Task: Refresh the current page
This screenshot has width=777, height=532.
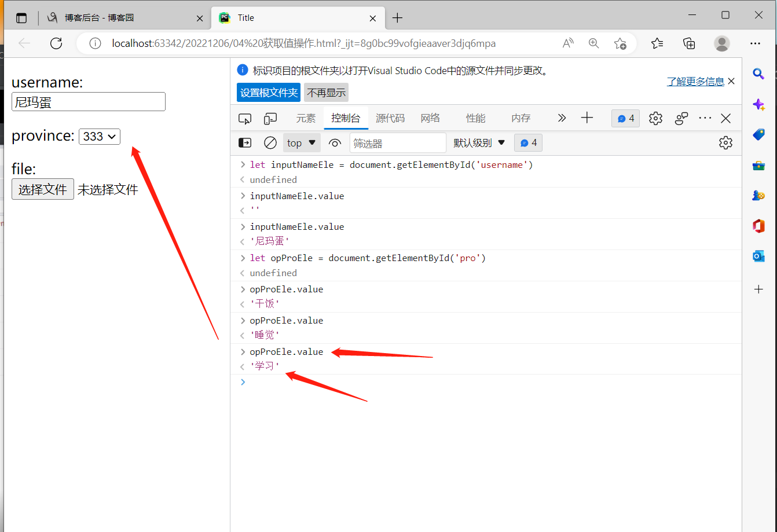Action: point(56,43)
